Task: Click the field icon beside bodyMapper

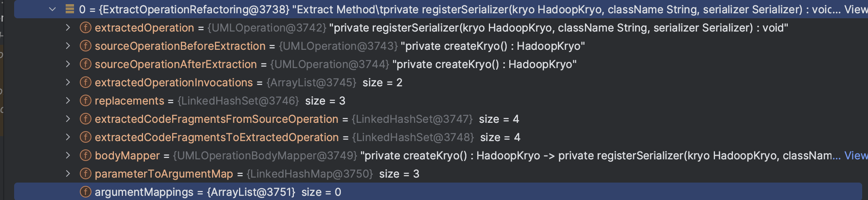Action: pyautogui.click(x=86, y=156)
